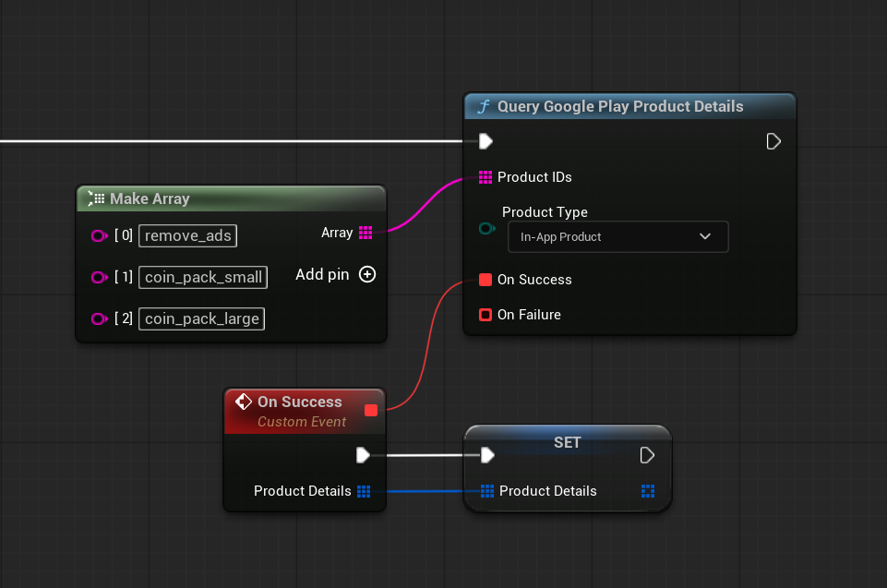The image size is (887, 588).
Task: Click the Make Array output Array pin
Action: (366, 233)
